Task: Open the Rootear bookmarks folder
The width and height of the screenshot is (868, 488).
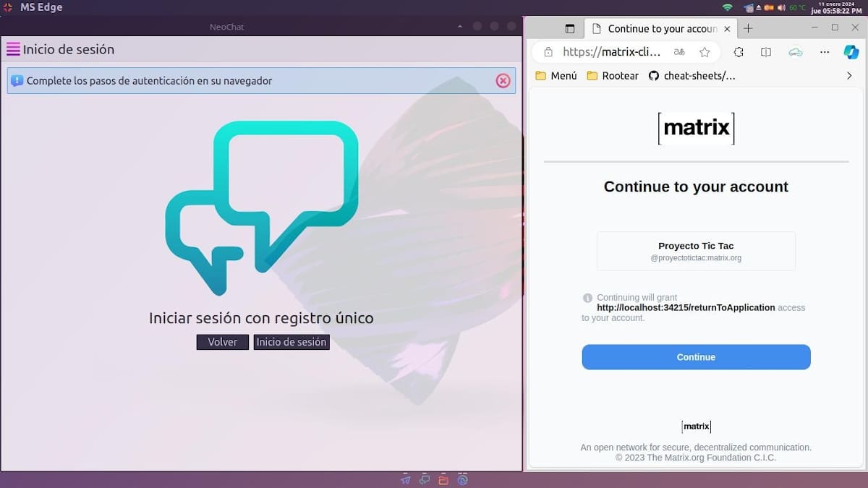Action: (x=612, y=75)
